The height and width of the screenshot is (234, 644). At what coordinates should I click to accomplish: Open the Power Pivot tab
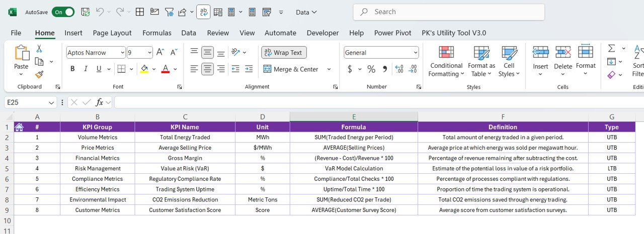[x=392, y=33]
